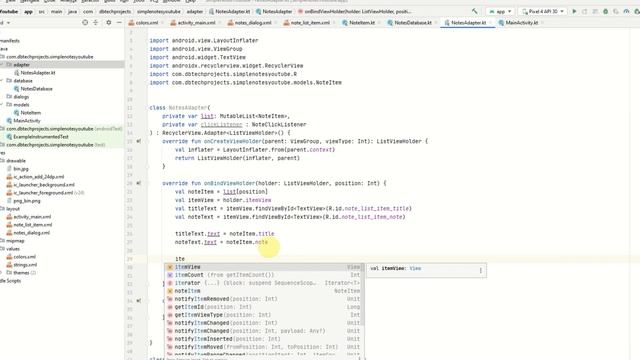The image size is (640, 360).
Task: Click the 'View' type link in documentation popup
Action: tap(415, 269)
